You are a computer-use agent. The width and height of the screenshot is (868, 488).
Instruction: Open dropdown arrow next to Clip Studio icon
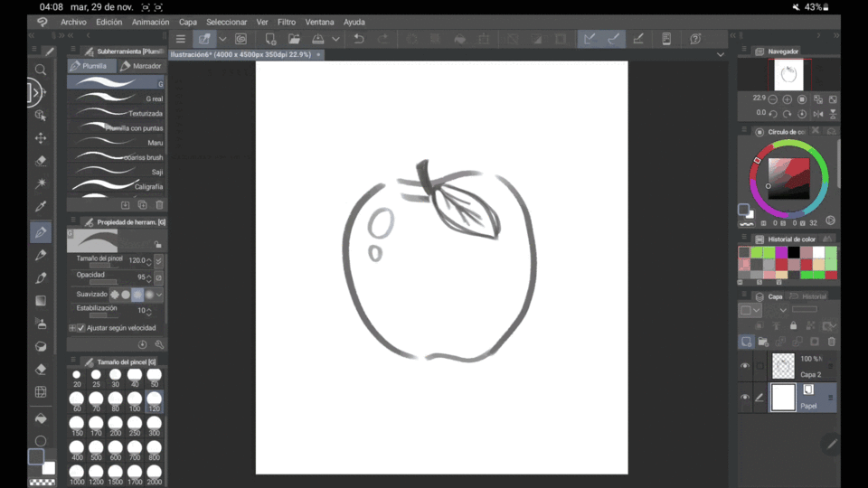222,39
